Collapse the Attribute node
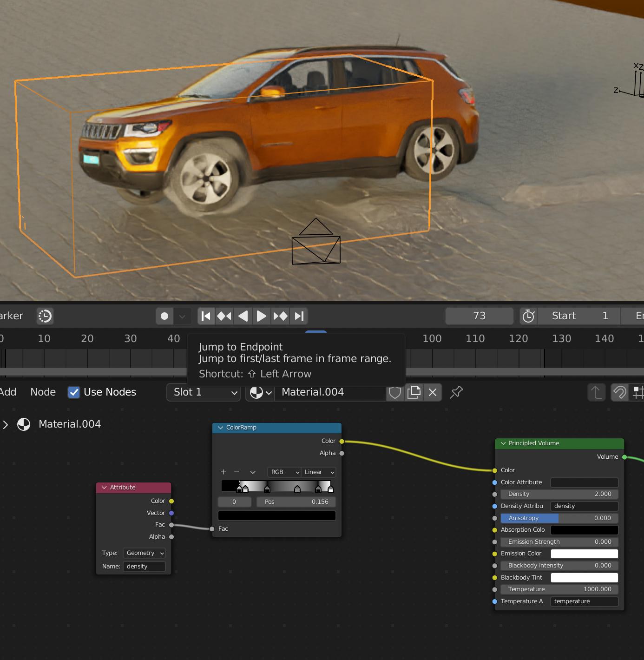Image resolution: width=644 pixels, height=660 pixels. pos(104,488)
